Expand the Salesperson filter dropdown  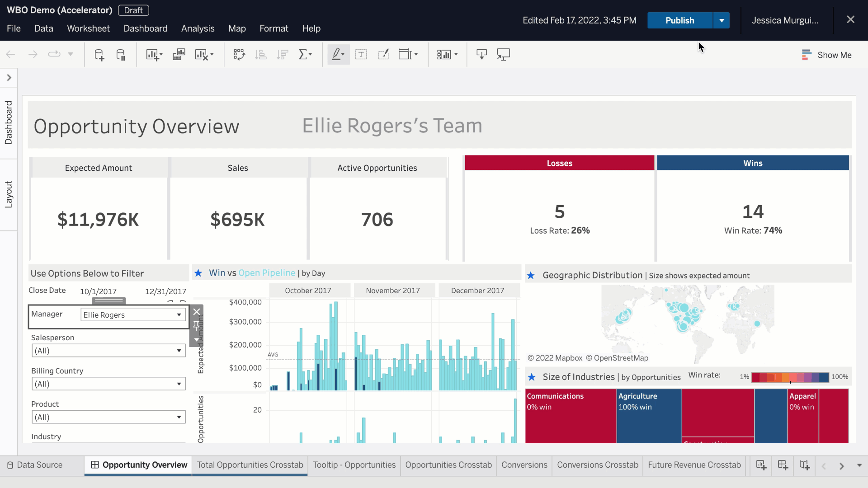(x=179, y=350)
